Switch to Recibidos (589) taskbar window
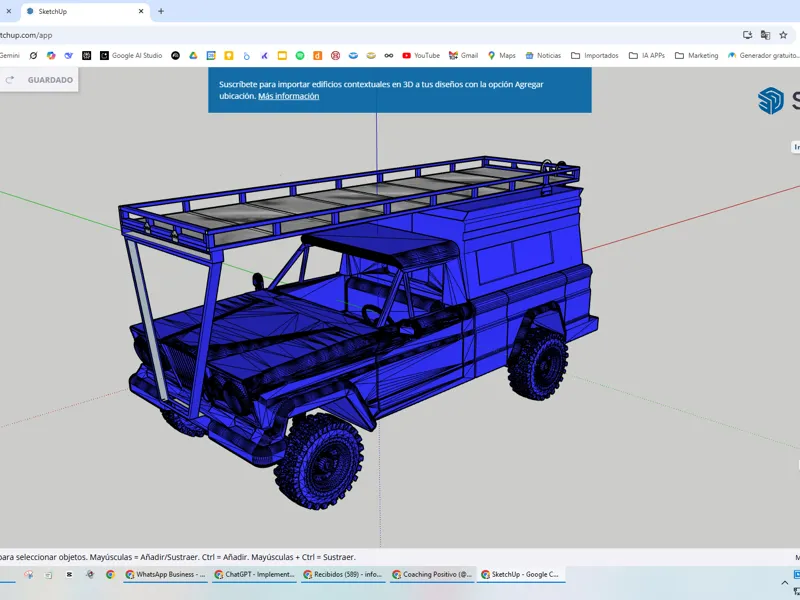This screenshot has height=600, width=800. click(x=343, y=574)
